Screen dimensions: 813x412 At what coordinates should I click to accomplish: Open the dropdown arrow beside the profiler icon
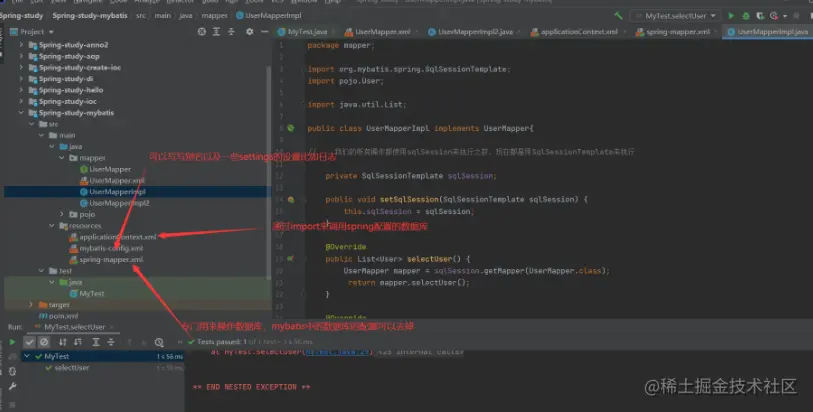tap(784, 16)
